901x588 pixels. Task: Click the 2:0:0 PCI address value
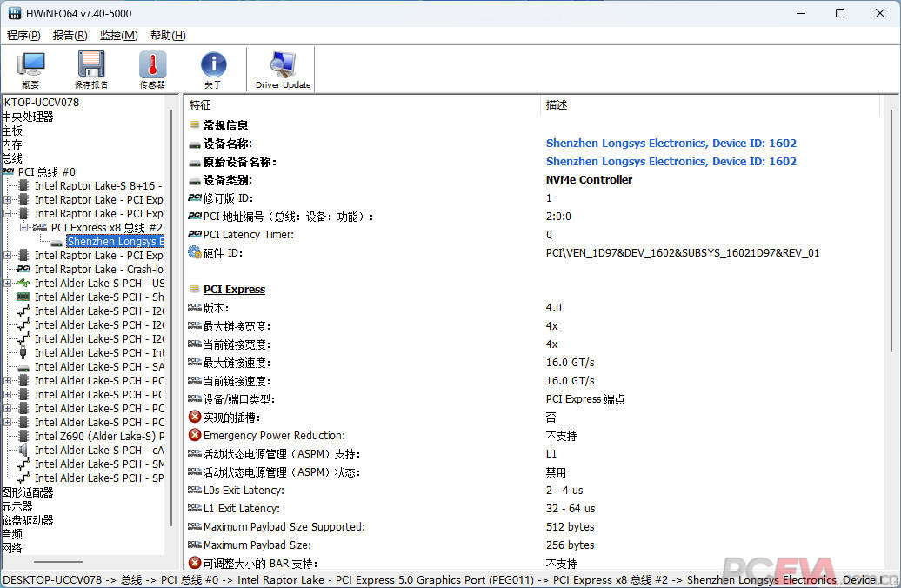(x=558, y=216)
